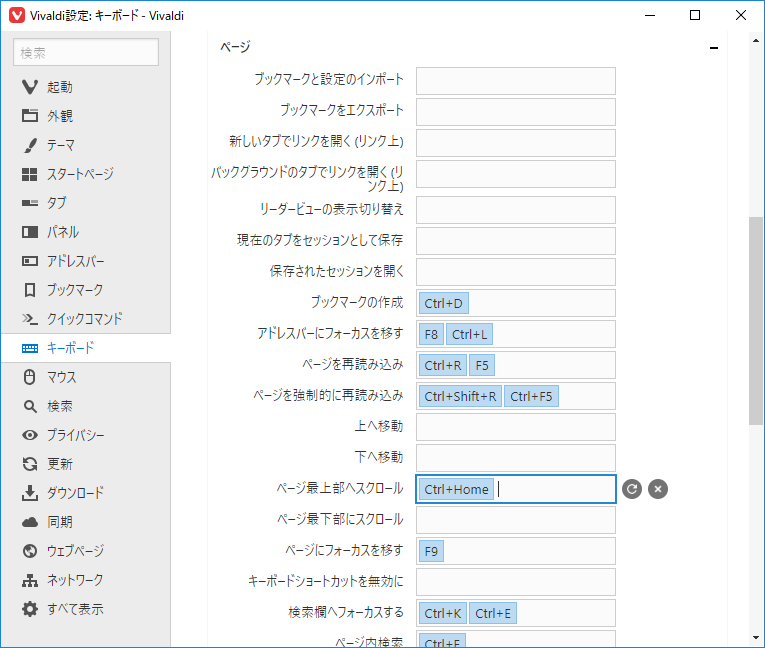765x648 pixels.
Task: Select the 更新 refresh icon
Action: pos(30,464)
